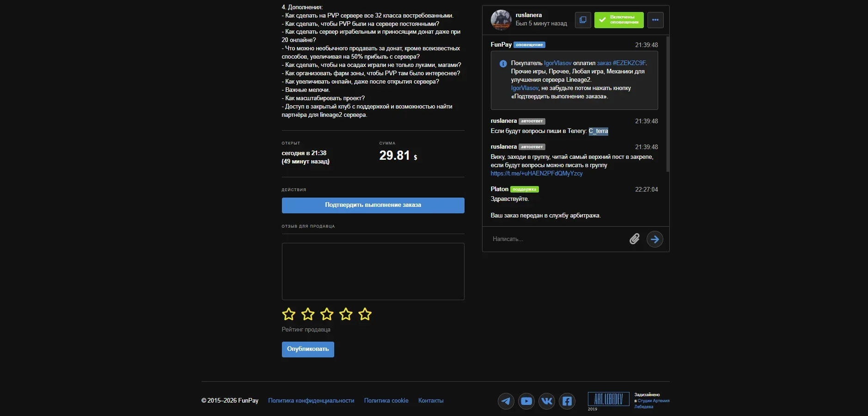Click the blue оповещение badge beside FunPay
Image resolution: width=868 pixels, height=416 pixels.
(529, 45)
